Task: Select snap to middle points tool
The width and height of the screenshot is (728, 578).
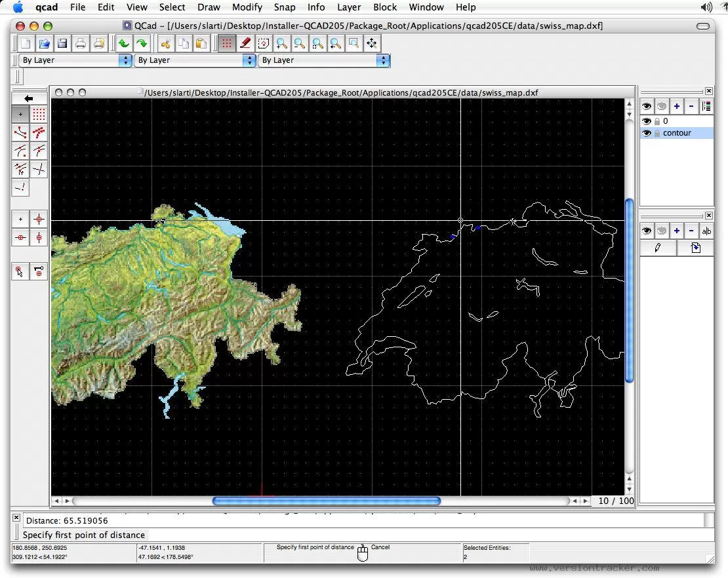Action: (x=39, y=151)
